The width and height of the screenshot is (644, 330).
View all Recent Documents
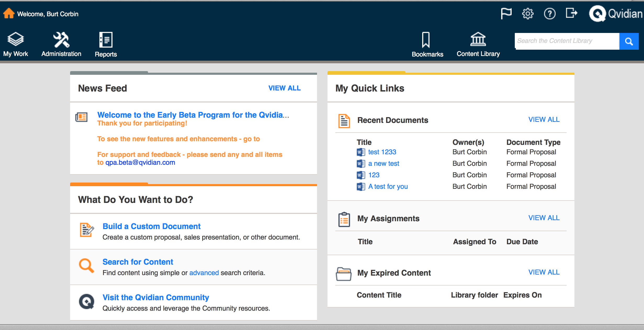tap(544, 120)
